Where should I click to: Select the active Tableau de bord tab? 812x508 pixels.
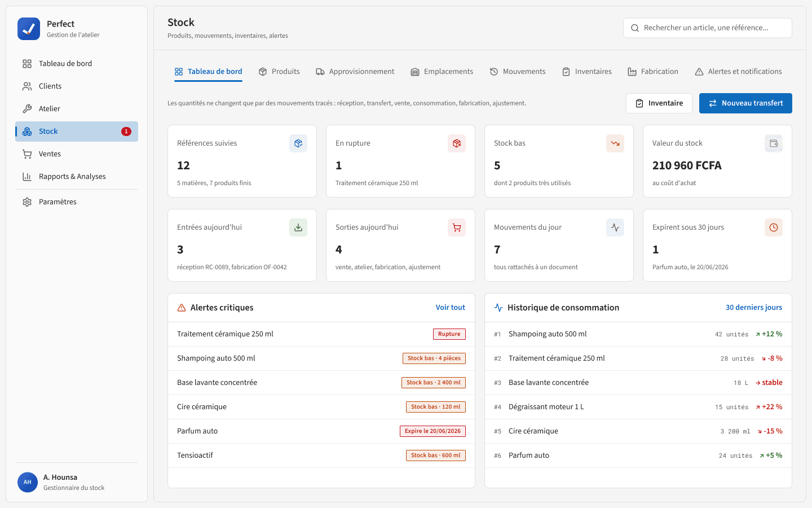click(x=208, y=72)
